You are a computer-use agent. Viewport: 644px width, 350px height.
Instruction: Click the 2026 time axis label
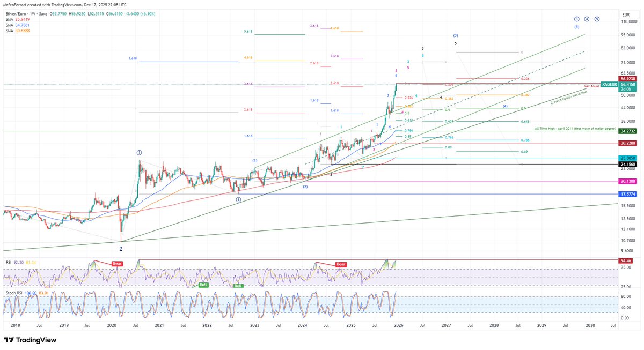click(x=398, y=325)
